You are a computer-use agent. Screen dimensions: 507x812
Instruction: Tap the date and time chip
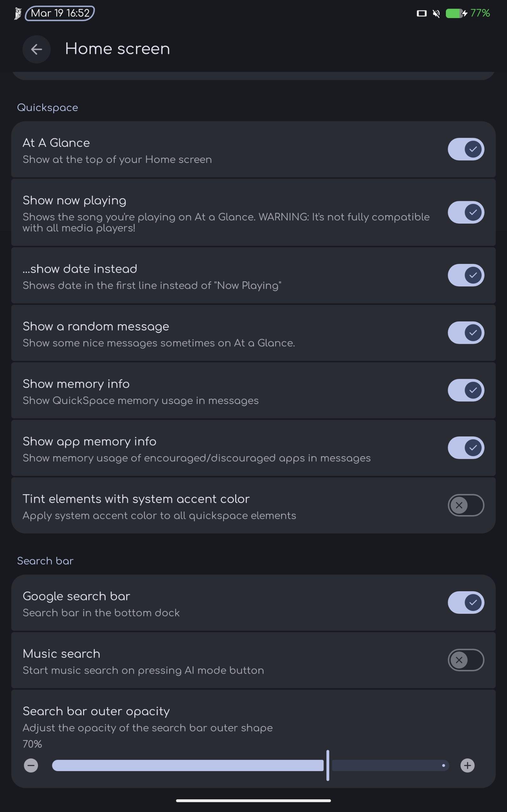click(x=60, y=13)
